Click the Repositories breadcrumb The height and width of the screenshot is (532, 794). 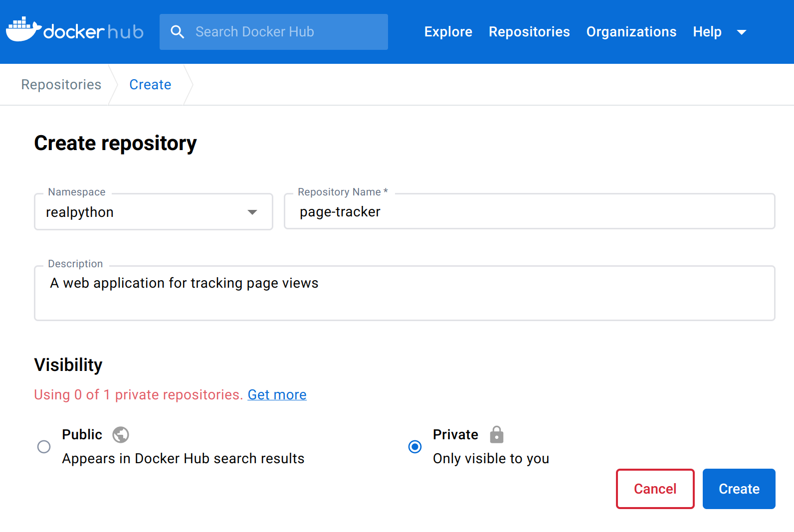tap(61, 85)
